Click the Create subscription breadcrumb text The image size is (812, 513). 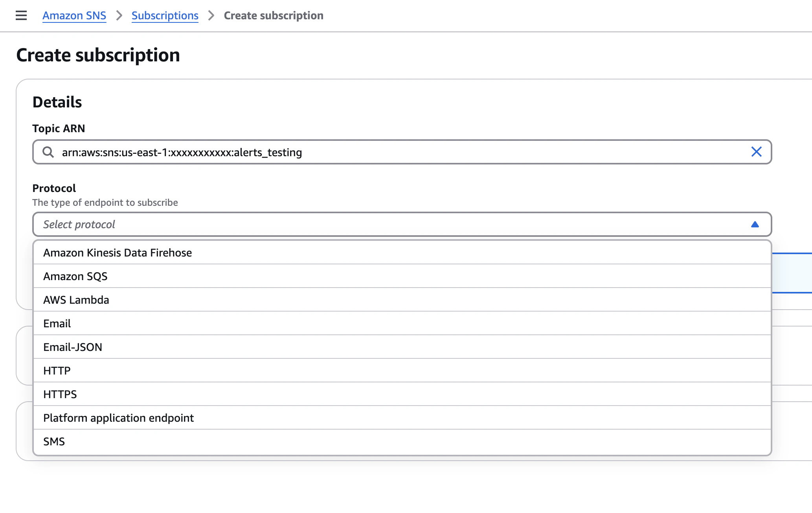point(274,15)
